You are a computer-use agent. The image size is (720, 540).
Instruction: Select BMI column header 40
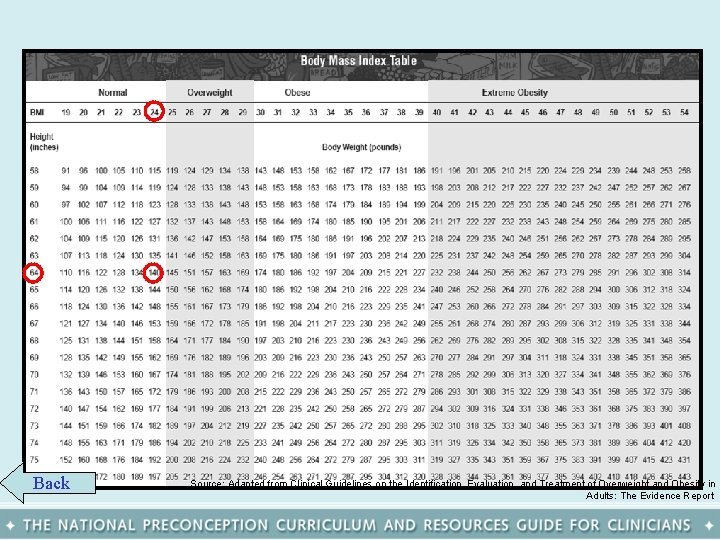click(437, 112)
